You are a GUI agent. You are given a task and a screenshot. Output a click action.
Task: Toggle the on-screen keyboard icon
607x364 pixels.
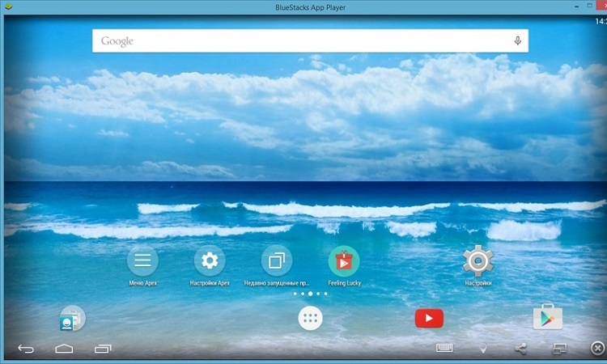click(x=444, y=349)
